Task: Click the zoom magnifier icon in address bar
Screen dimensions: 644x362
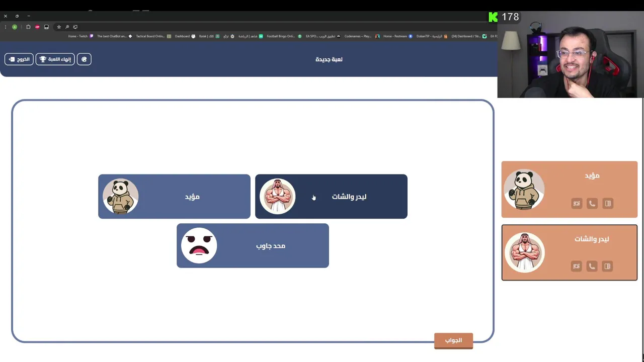Action: (x=67, y=27)
